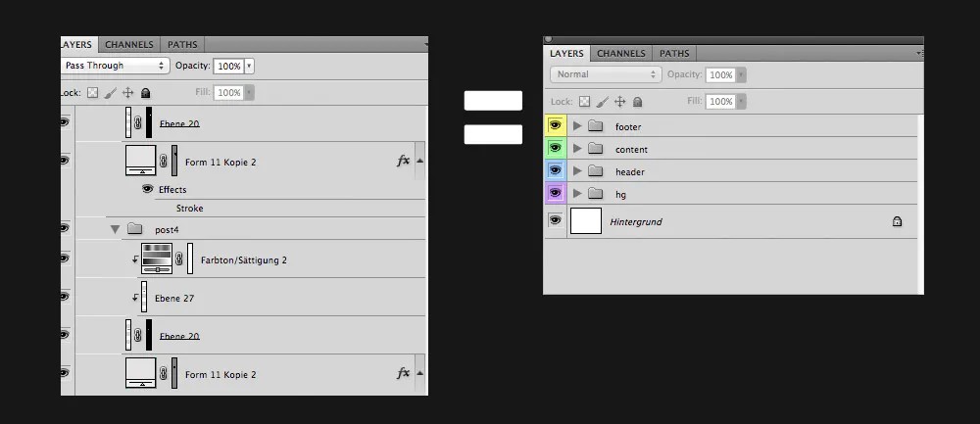Screen dimensions: 980x424
Task: Click the lock icon on Hintergrund layer
Action: coord(897,222)
